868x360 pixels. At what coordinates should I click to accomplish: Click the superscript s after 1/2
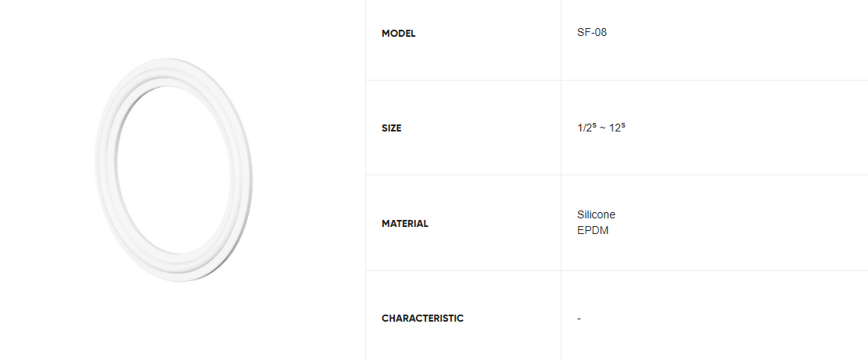[x=596, y=124]
